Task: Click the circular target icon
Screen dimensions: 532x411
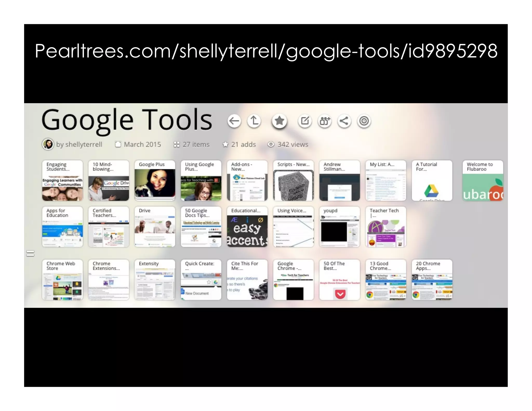Action: 364,121
